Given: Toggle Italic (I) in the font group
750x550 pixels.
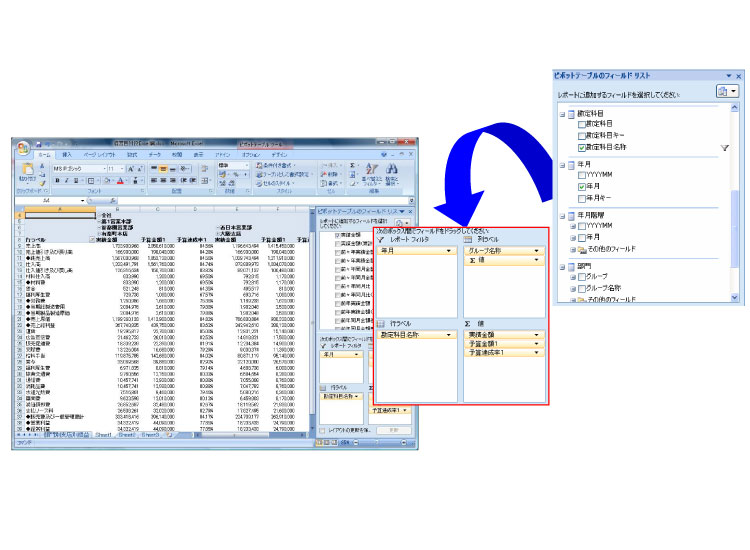Looking at the screenshot, I should (x=66, y=181).
